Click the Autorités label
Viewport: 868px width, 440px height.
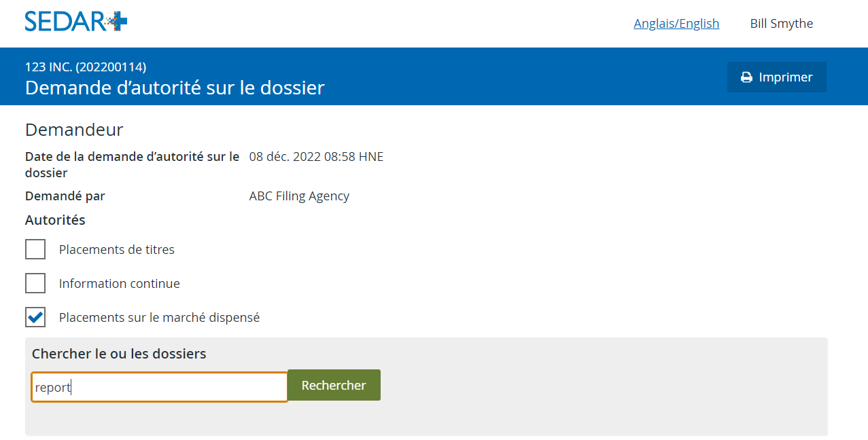[55, 220]
